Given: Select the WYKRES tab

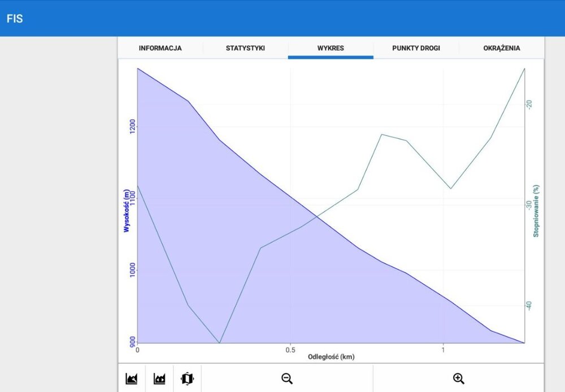Looking at the screenshot, I should click(x=331, y=48).
